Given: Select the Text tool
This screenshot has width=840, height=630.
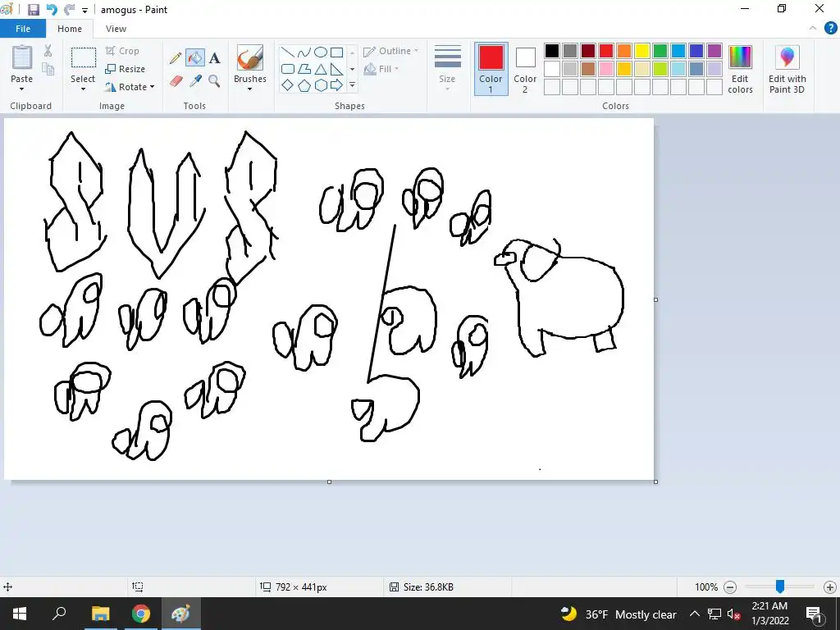Looking at the screenshot, I should click(214, 58).
